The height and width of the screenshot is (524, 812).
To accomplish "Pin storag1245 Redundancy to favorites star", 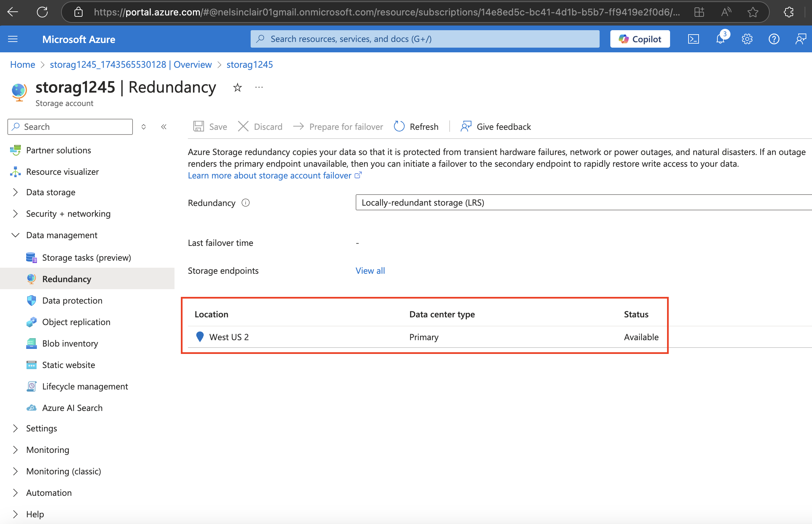I will point(237,88).
